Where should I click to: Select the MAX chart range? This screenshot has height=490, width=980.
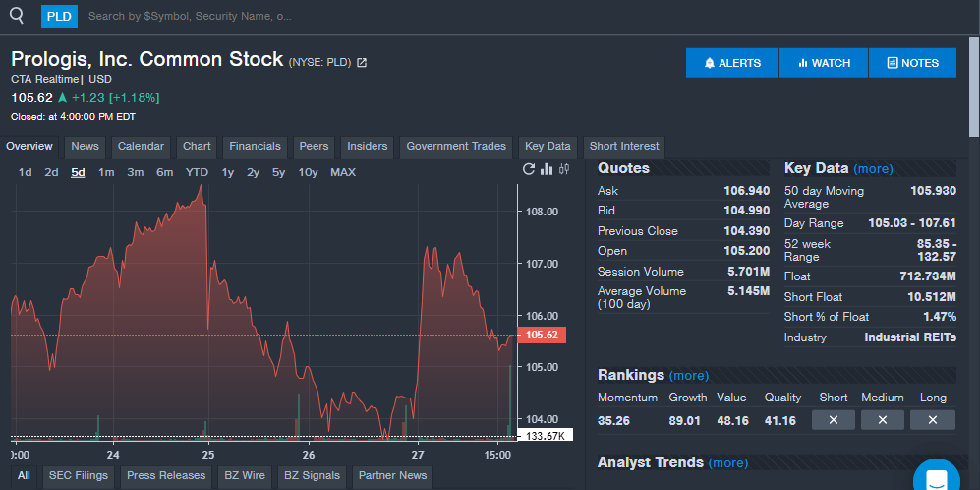(x=342, y=173)
